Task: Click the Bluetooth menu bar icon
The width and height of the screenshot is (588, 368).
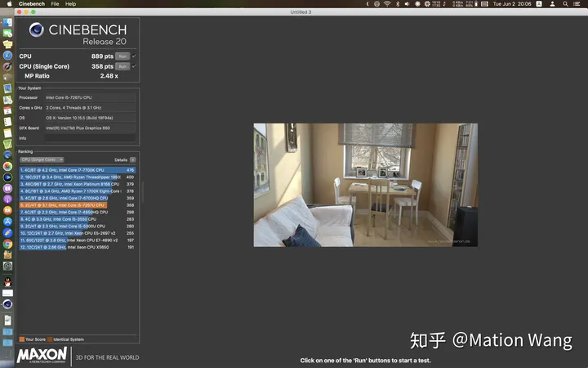Action: point(398,4)
